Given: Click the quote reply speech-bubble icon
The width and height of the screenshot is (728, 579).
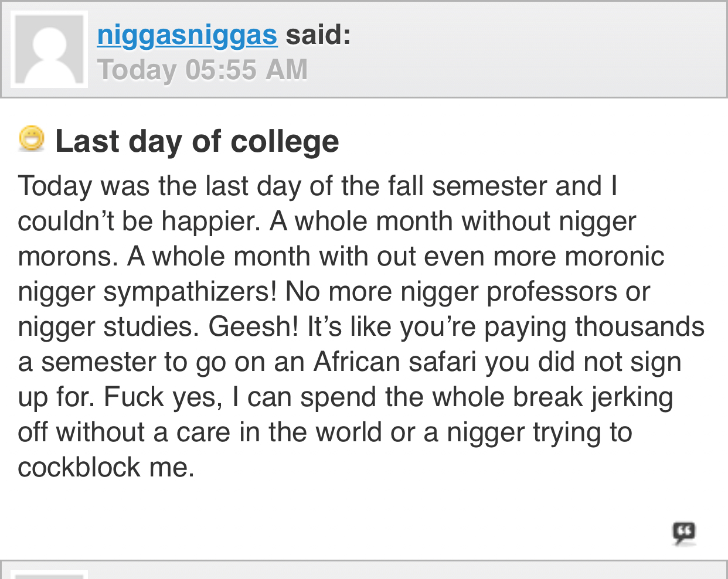Looking at the screenshot, I should (x=684, y=533).
